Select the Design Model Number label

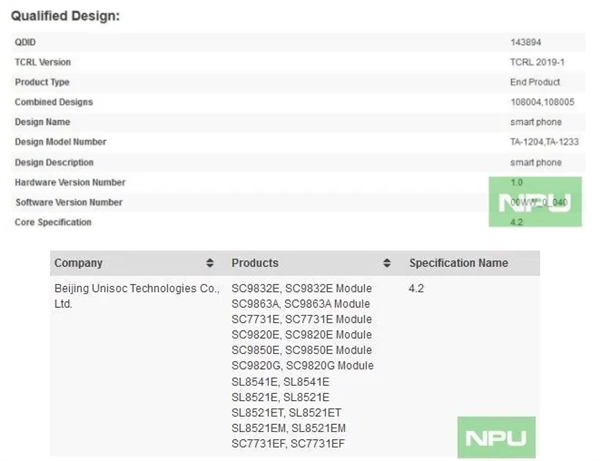pyautogui.click(x=60, y=142)
